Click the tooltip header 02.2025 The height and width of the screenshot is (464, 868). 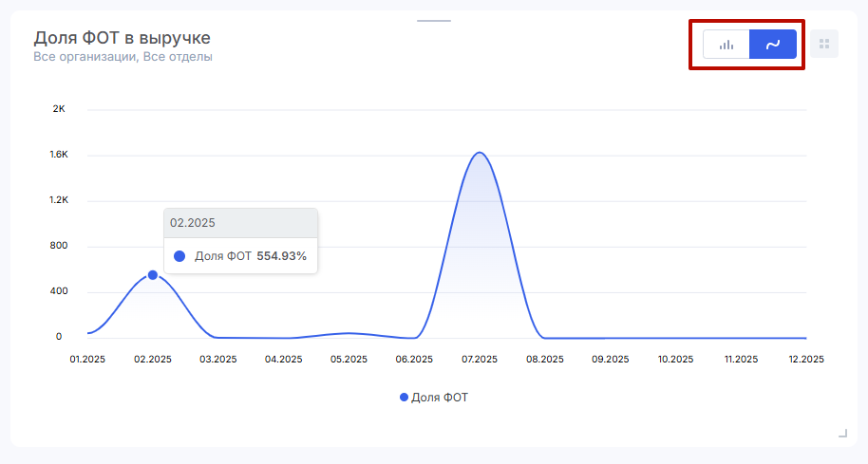(193, 223)
